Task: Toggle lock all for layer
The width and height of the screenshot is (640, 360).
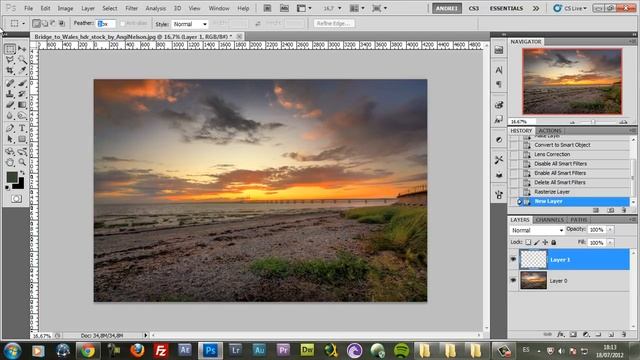Action: 553,242
